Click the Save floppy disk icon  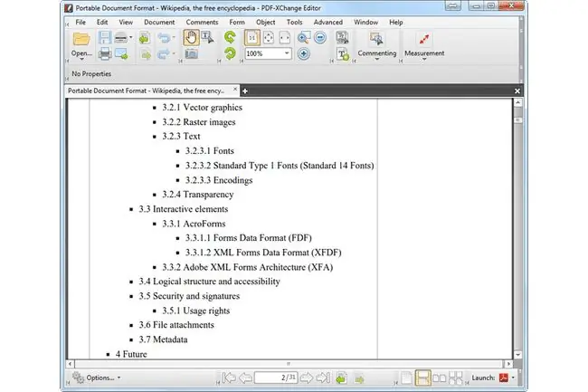(105, 37)
